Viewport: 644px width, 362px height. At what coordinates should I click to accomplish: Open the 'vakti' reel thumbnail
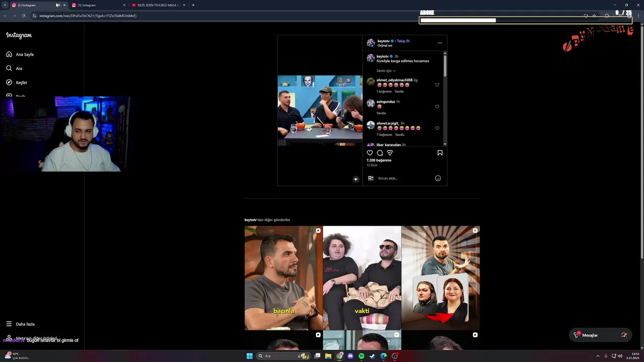coord(362,278)
